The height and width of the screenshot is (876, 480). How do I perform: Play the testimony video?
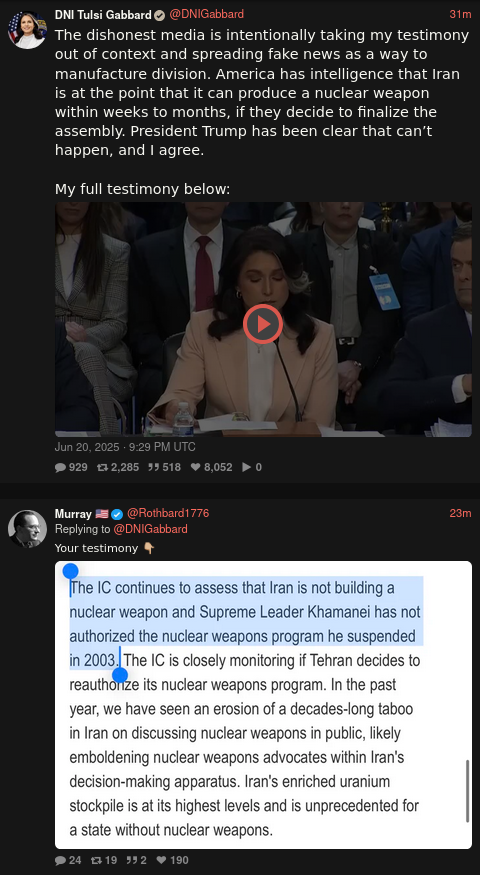tap(263, 323)
